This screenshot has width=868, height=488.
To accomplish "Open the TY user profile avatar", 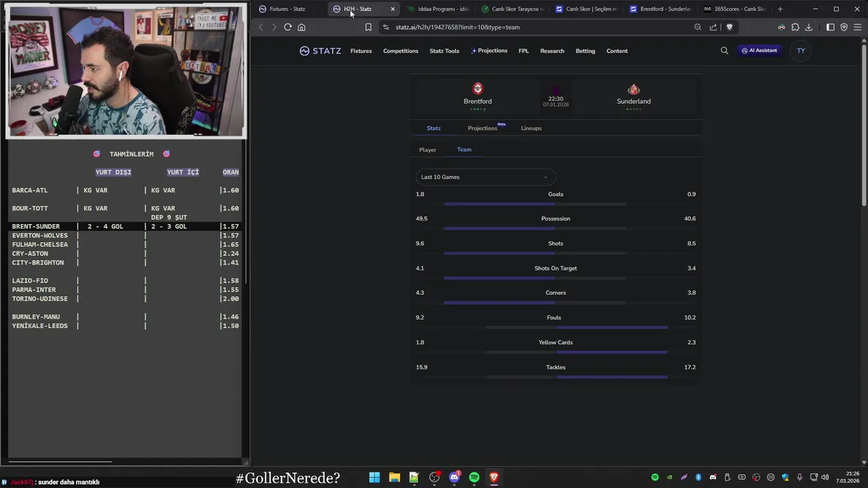I will click(801, 50).
